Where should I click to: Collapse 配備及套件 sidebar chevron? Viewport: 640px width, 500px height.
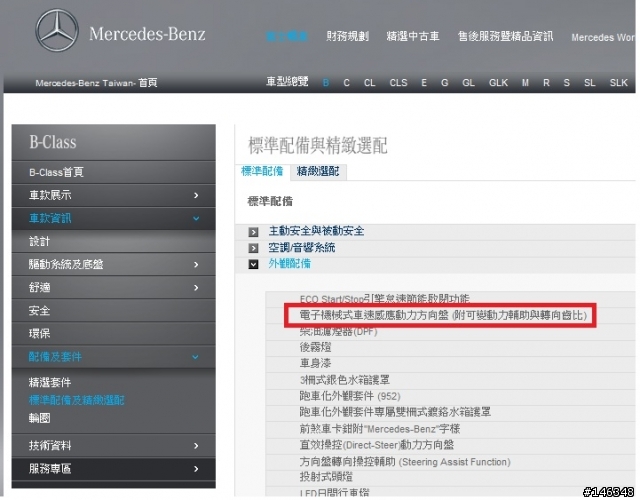click(x=196, y=357)
